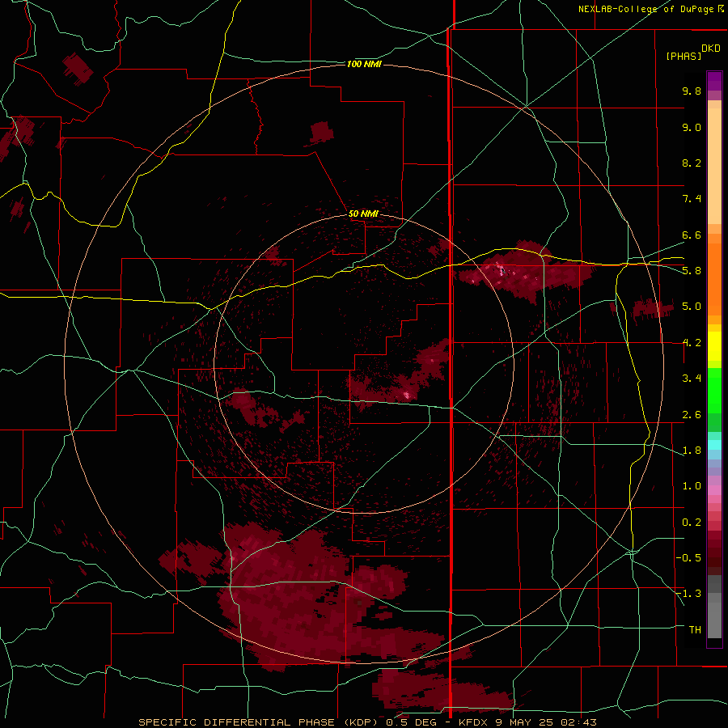Click the 8.2 scale value
Image resolution: width=728 pixels, height=728 pixels.
pyautogui.click(x=692, y=163)
